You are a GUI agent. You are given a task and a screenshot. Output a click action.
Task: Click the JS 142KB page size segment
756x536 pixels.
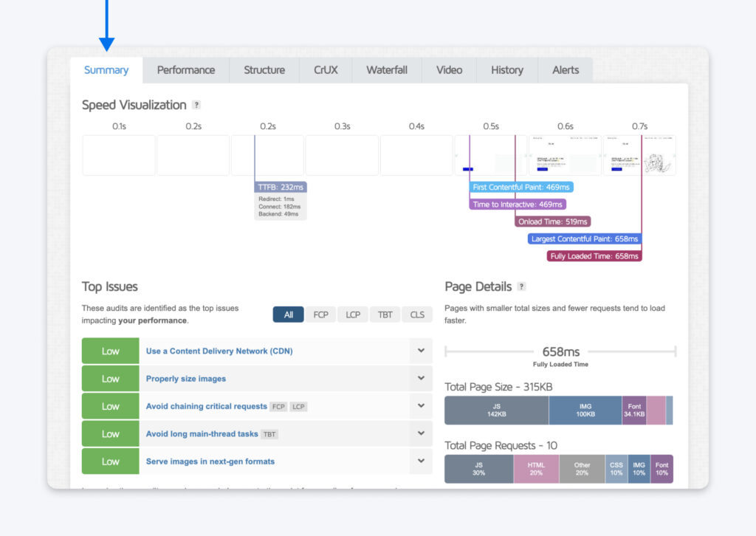[x=496, y=410]
